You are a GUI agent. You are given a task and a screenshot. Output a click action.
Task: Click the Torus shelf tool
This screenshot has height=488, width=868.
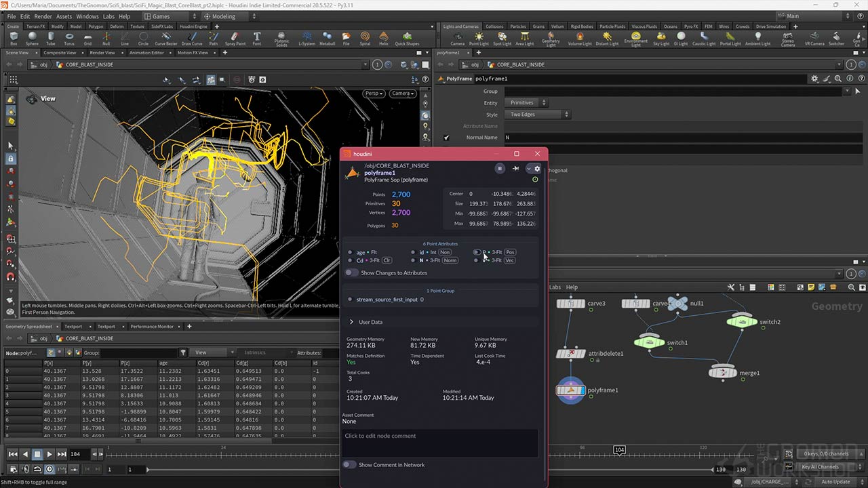tap(69, 39)
